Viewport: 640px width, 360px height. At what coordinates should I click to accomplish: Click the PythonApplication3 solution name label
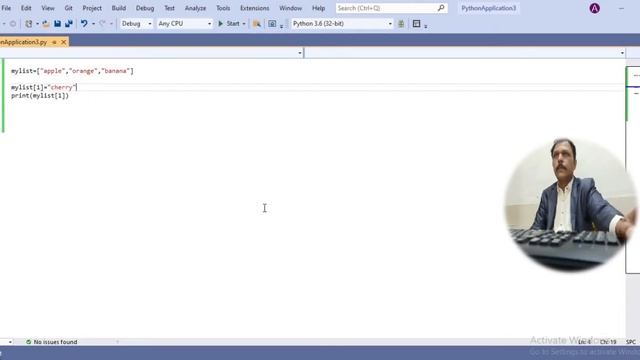489,8
